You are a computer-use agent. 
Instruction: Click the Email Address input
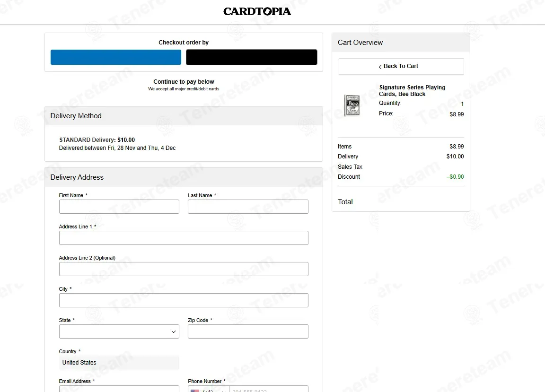pyautogui.click(x=119, y=389)
